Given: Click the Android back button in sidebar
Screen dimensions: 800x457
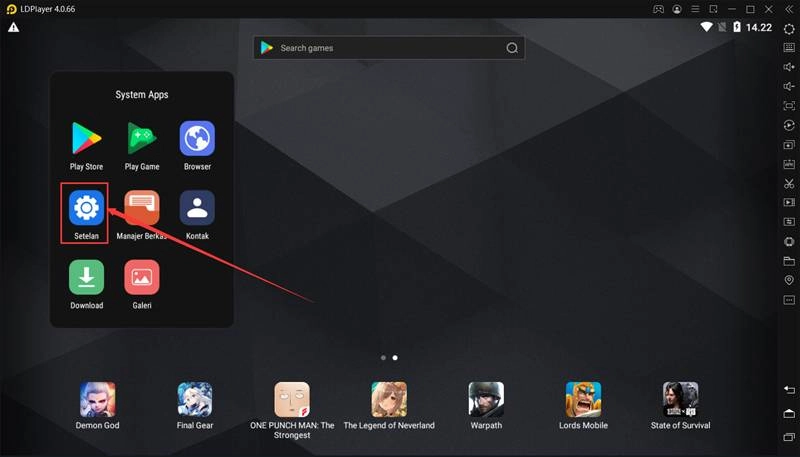Looking at the screenshot, I should pos(789,390).
